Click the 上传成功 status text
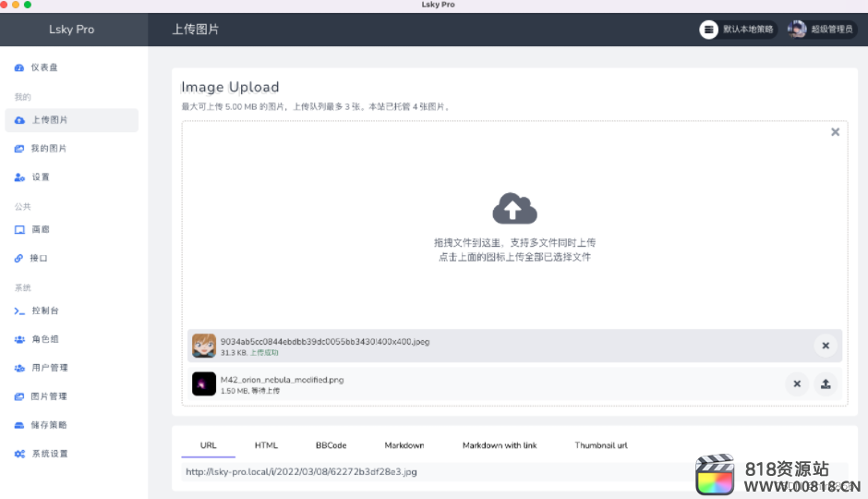This screenshot has height=499, width=868. [264, 353]
